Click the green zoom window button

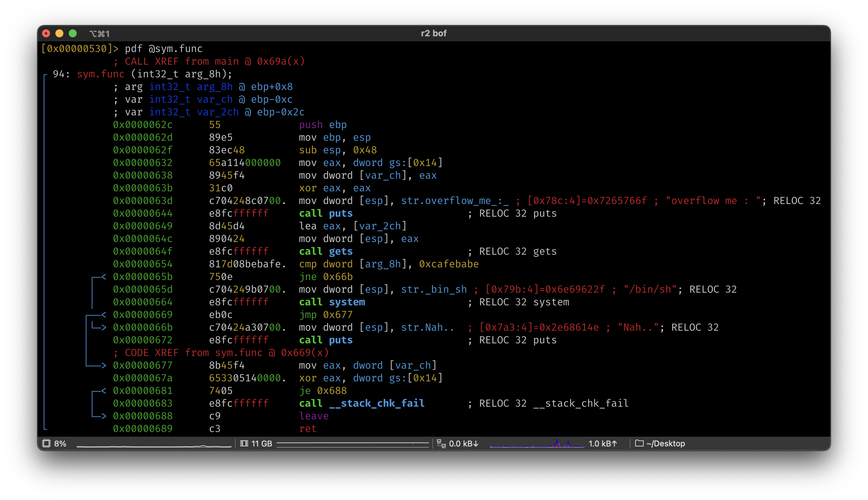[73, 33]
